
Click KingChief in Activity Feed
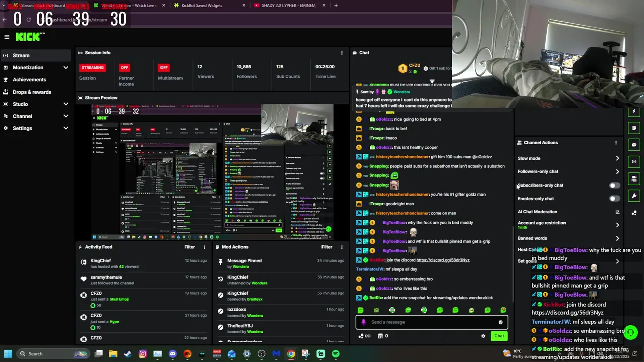pyautogui.click(x=101, y=261)
